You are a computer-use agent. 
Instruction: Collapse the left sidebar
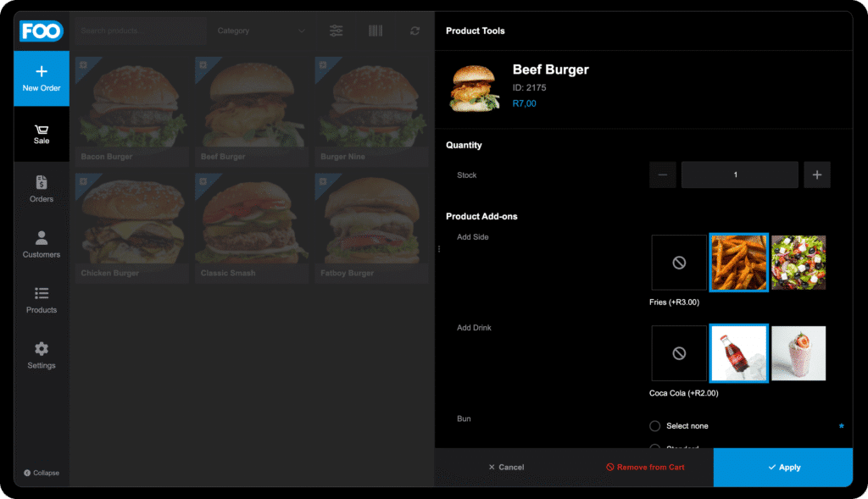click(x=42, y=473)
